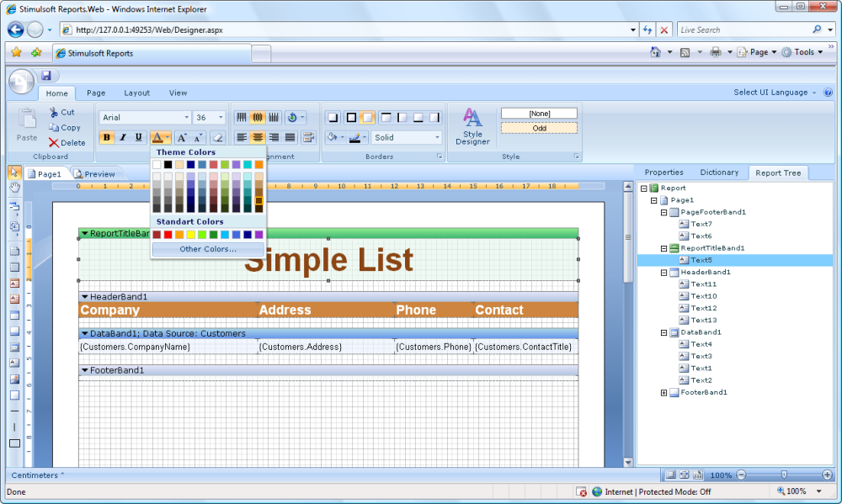This screenshot has height=504, width=842.
Task: Click the border color pencil icon
Action: point(354,137)
